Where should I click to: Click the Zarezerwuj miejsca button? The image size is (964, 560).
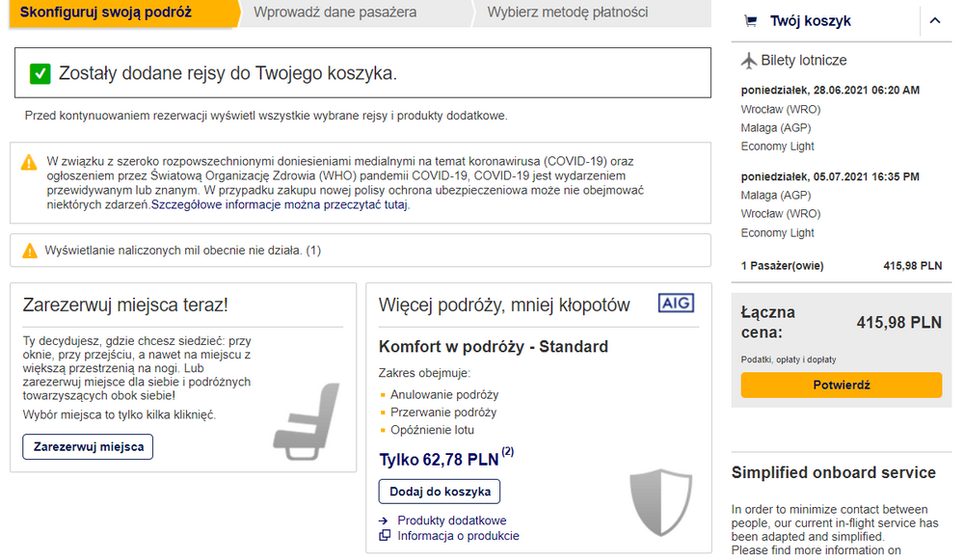(88, 447)
